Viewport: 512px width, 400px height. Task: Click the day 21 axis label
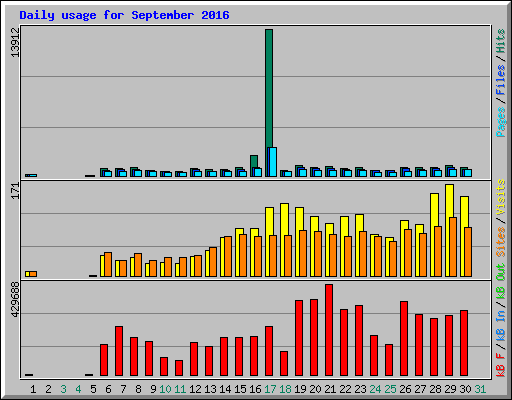point(330,389)
